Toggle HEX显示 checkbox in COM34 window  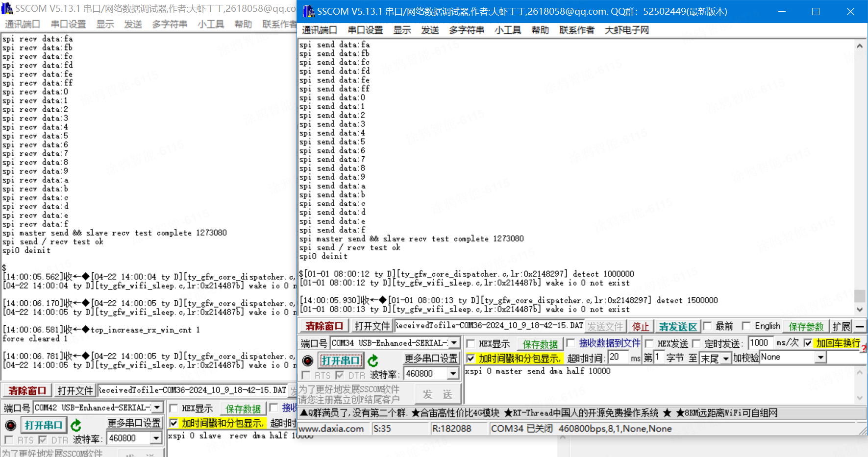[471, 343]
